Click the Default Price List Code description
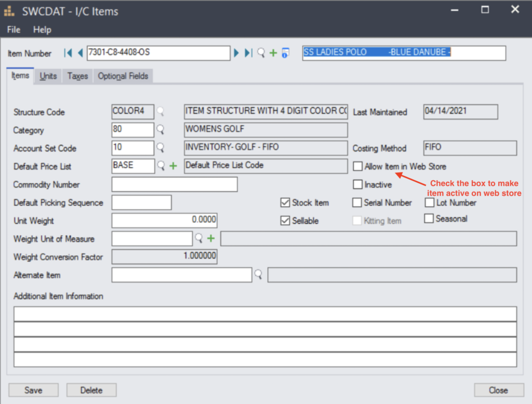The image size is (532, 404). click(x=265, y=166)
